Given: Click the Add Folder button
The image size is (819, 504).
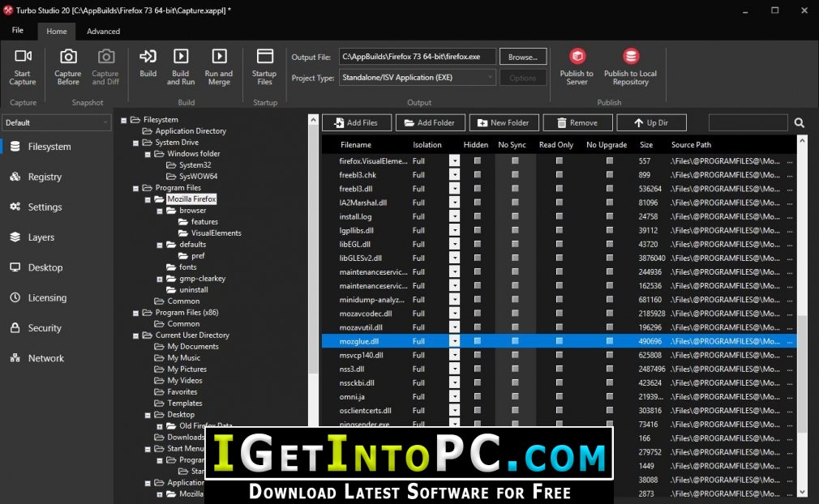Looking at the screenshot, I should (431, 122).
